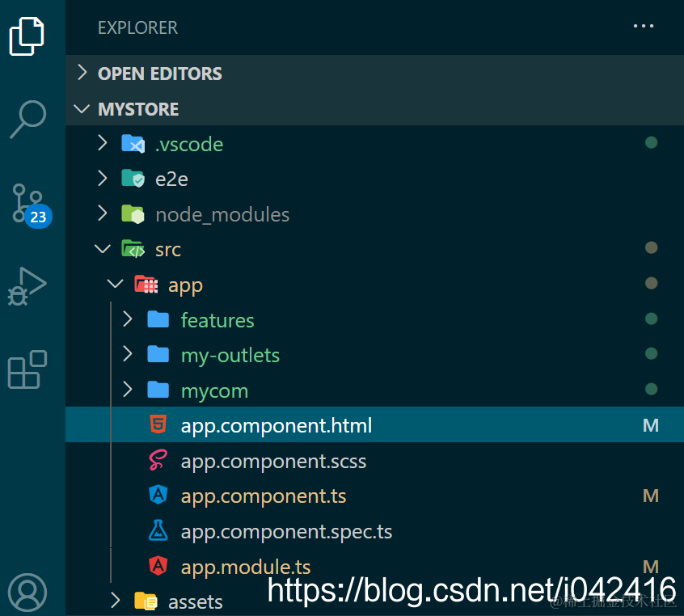The height and width of the screenshot is (616, 684).
Task: Open app.component.spec.ts test file
Action: click(x=286, y=532)
